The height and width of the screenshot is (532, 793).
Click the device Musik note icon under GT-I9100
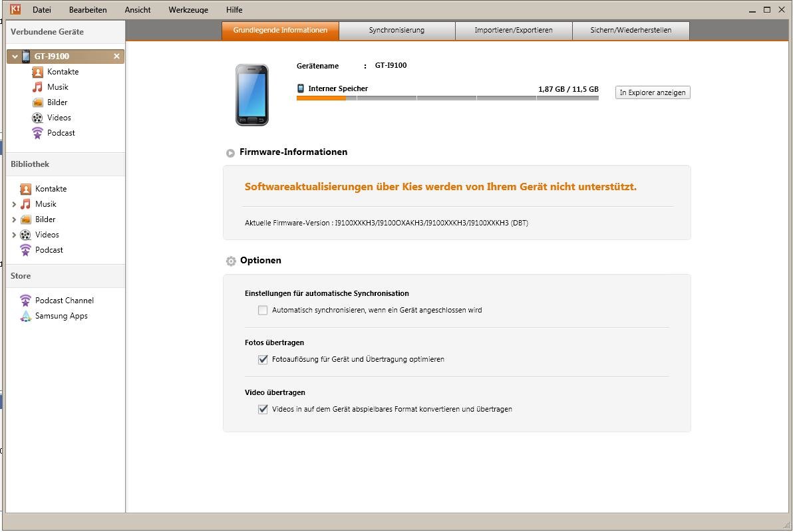coord(37,87)
